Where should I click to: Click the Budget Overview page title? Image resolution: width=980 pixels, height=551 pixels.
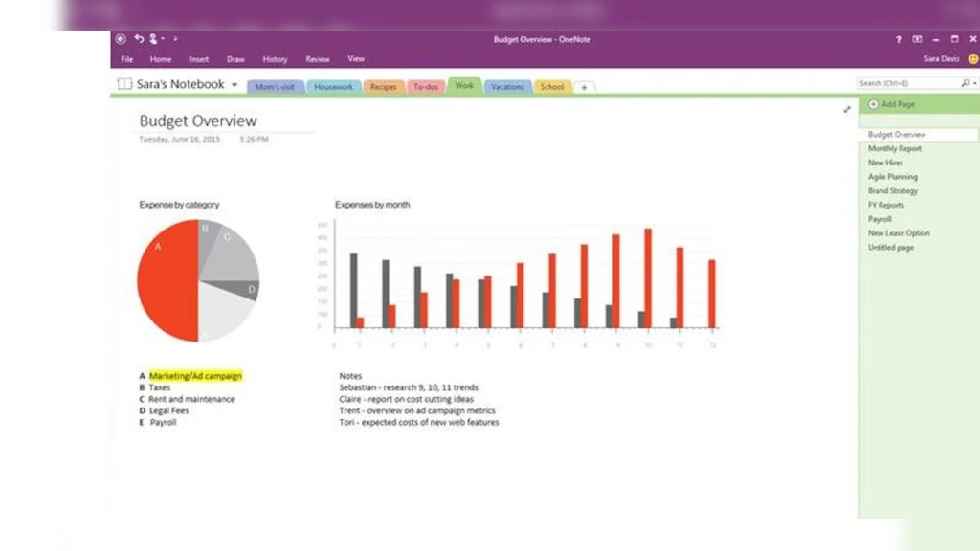(x=198, y=121)
